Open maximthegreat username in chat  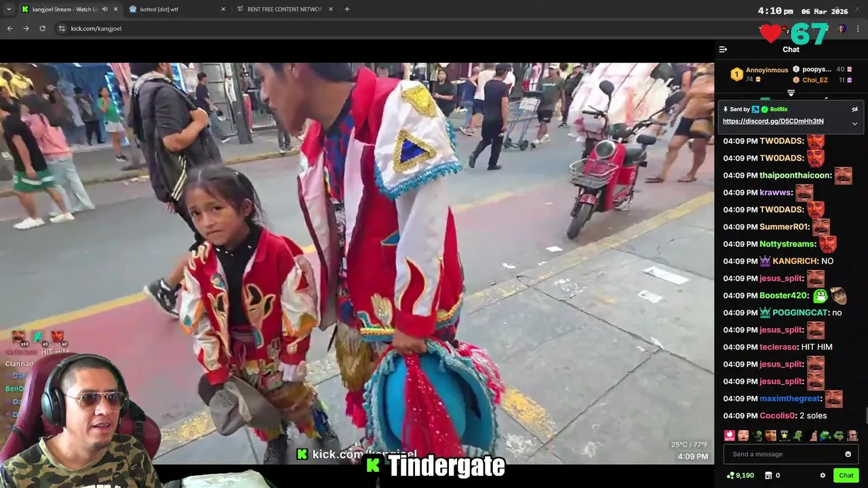click(x=791, y=399)
